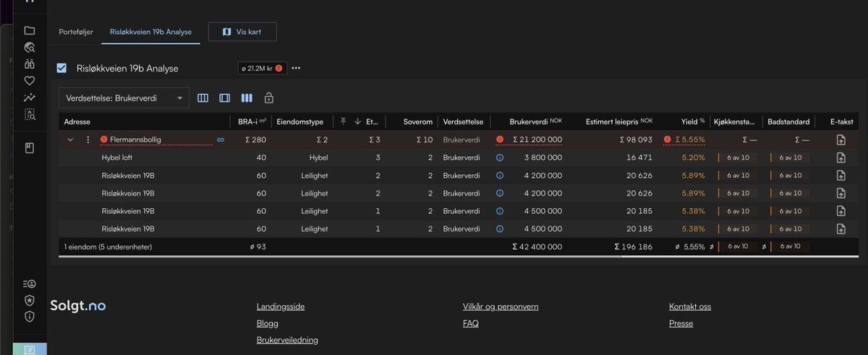868x355 pixels.
Task: Toggle the padlock icon in the table toolbar
Action: click(268, 98)
